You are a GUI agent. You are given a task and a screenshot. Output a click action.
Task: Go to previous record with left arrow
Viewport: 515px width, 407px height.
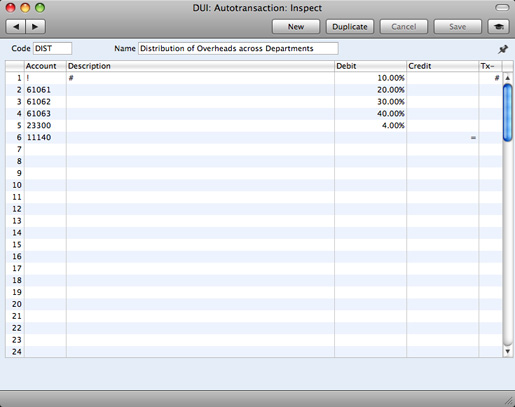[x=16, y=27]
